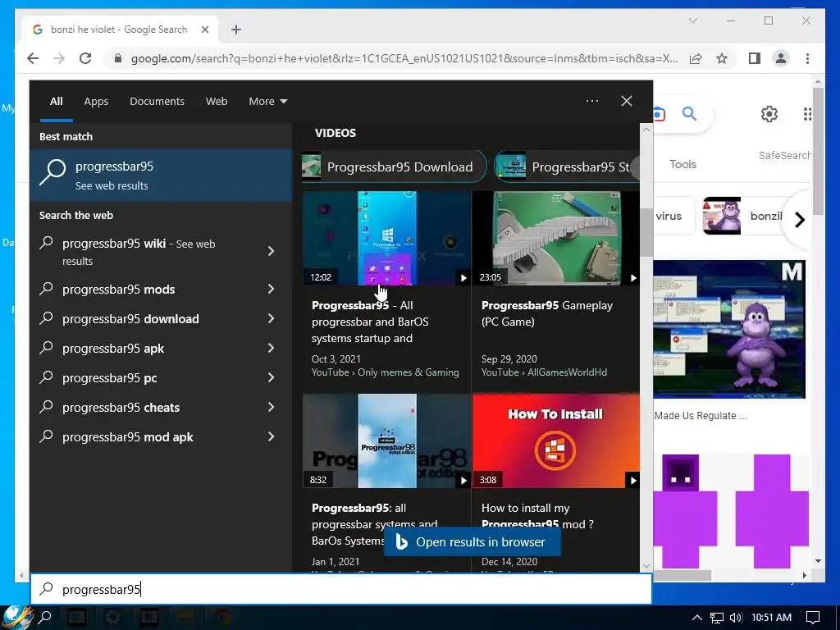The height and width of the screenshot is (630, 840).
Task: Click the Chrome forward arrow
Action: coord(59,58)
